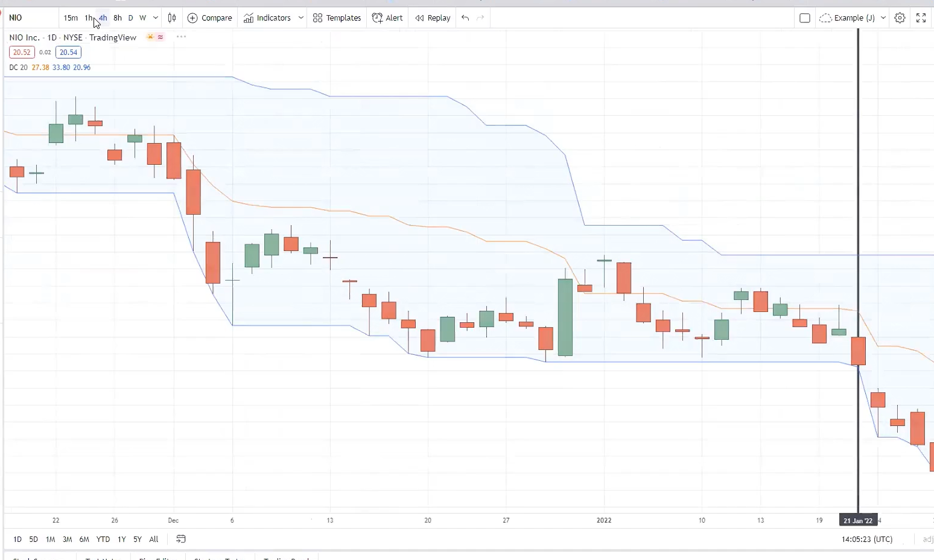Expand the time interval dropdown arrow
The width and height of the screenshot is (934, 560).
(x=156, y=18)
